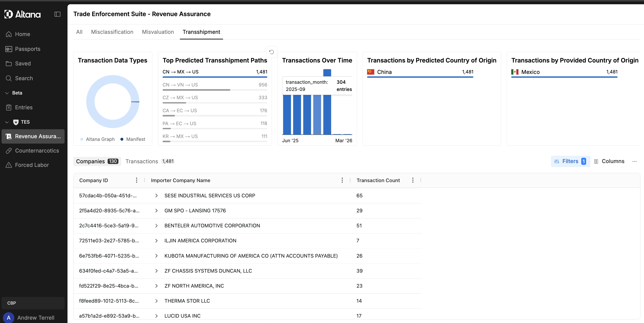The height and width of the screenshot is (323, 644).
Task: Expand GM SPO - LANSING 17576 row
Action: pos(157,211)
